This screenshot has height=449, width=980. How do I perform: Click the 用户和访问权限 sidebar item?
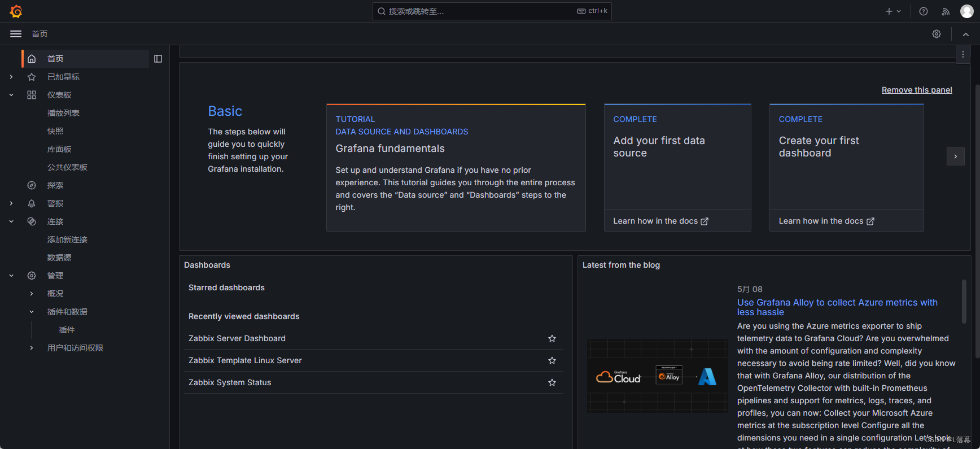[75, 348]
